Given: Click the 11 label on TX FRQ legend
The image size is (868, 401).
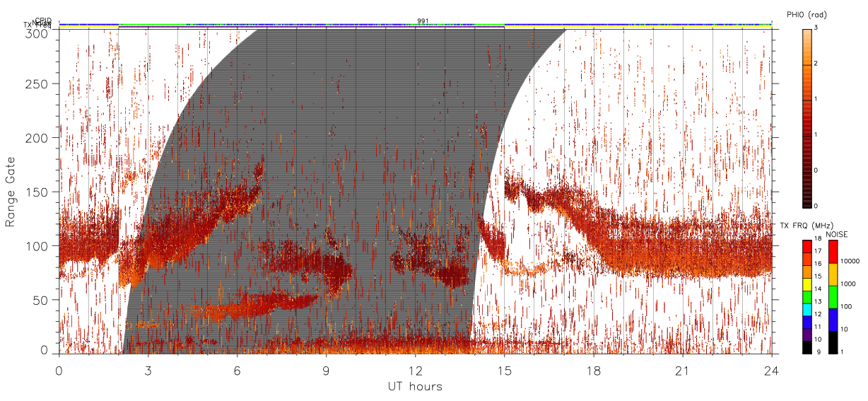Looking at the screenshot, I should pyautogui.click(x=818, y=327).
